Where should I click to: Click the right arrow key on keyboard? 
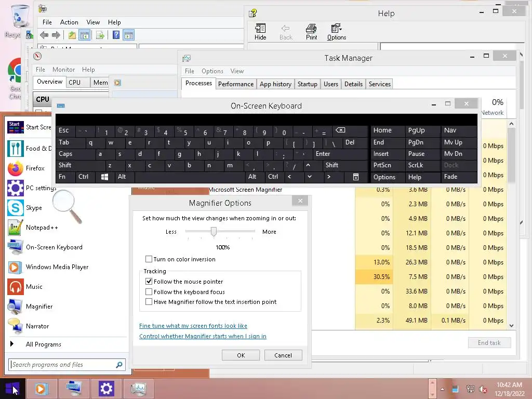pyautogui.click(x=328, y=177)
